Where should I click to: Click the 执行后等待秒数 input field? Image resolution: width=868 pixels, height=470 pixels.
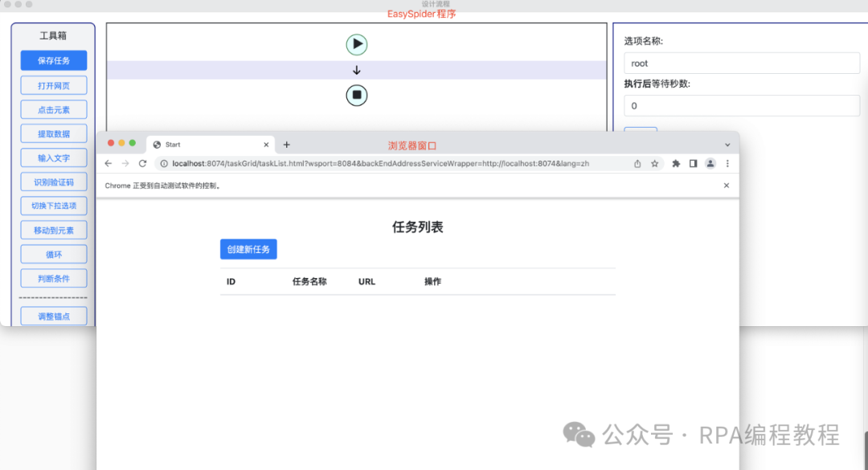coord(742,106)
